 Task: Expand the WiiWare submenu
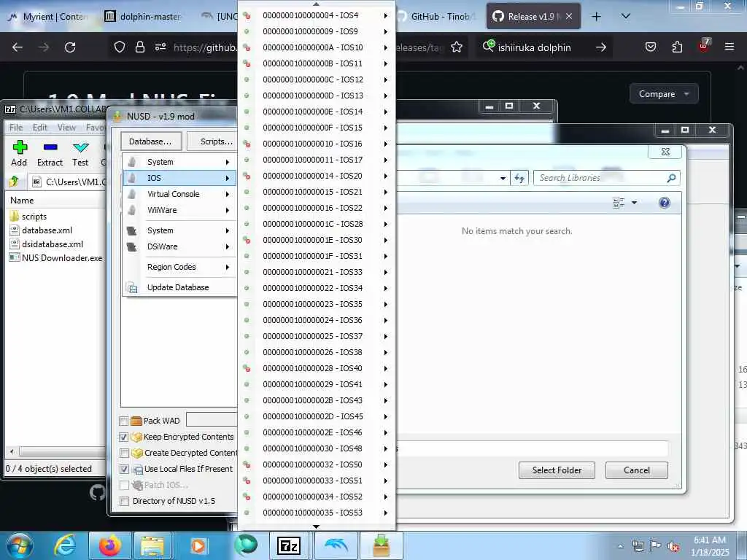coord(179,210)
